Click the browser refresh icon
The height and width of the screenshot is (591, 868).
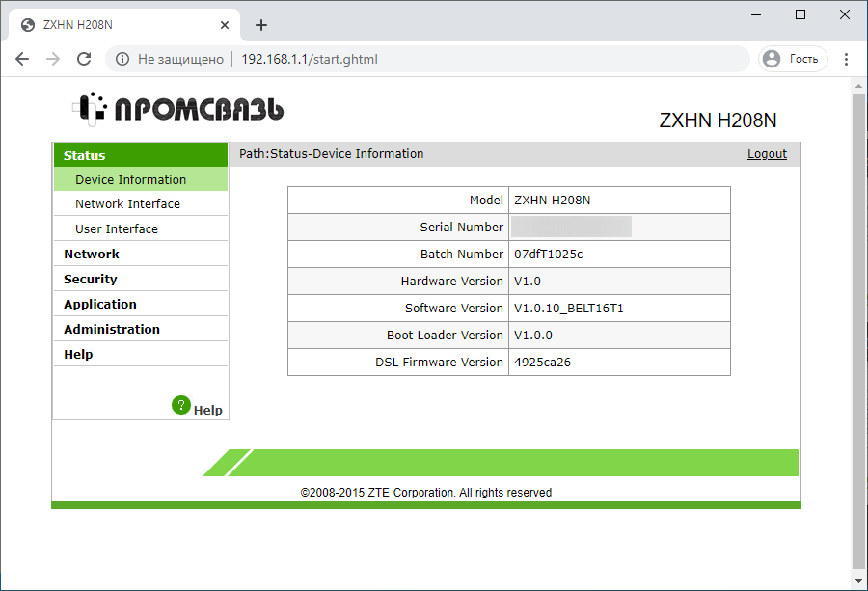coord(84,59)
